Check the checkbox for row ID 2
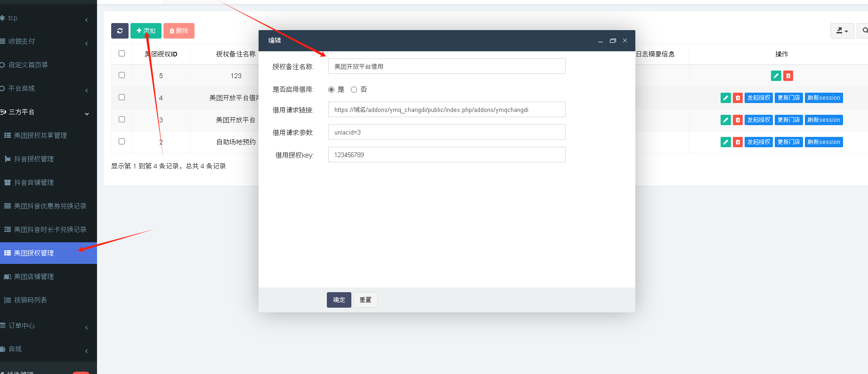868x374 pixels. click(122, 142)
